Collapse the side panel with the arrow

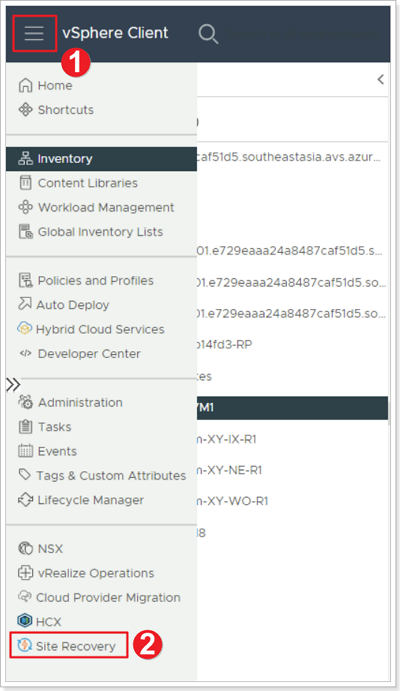[x=381, y=80]
